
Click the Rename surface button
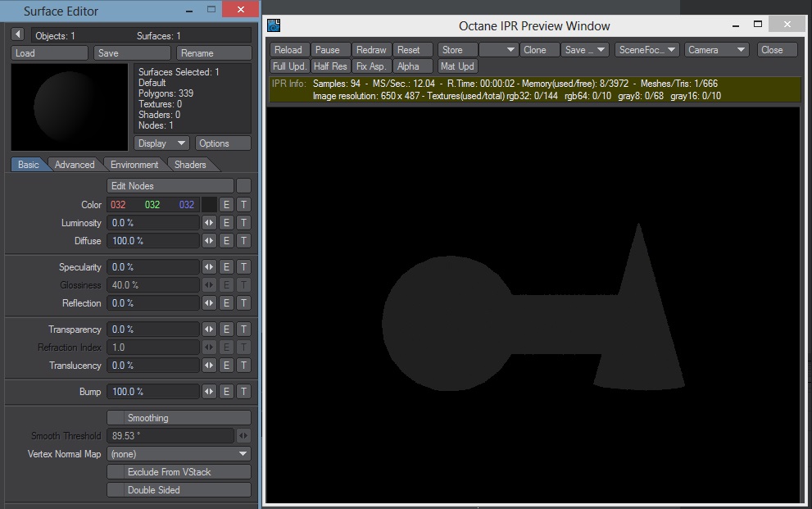click(x=214, y=52)
